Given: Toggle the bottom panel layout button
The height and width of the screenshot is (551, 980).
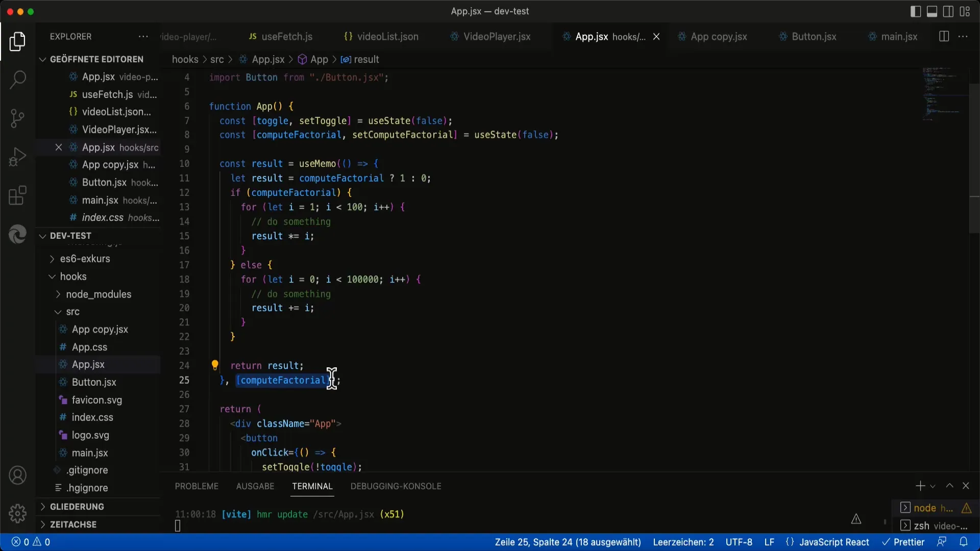Looking at the screenshot, I should 932,11.
